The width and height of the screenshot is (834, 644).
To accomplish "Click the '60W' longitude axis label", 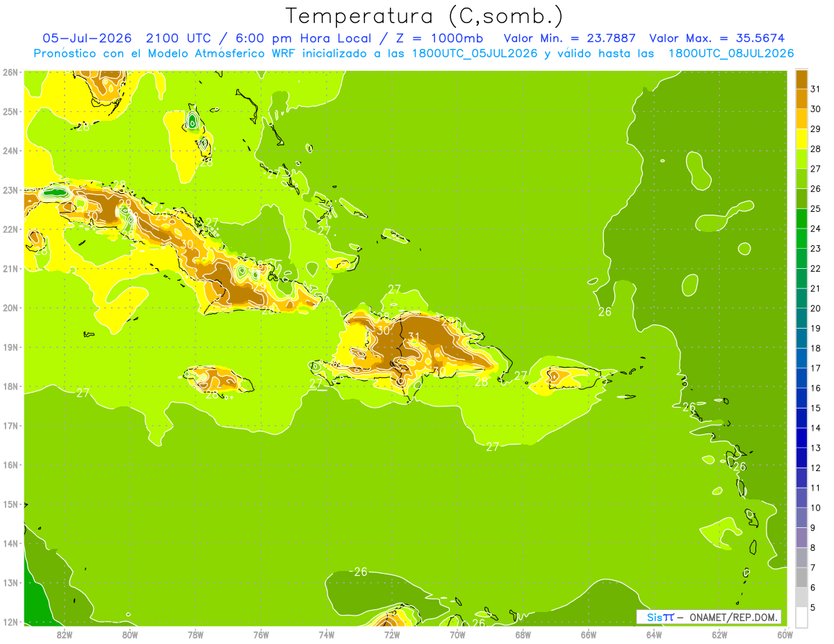I will click(785, 634).
